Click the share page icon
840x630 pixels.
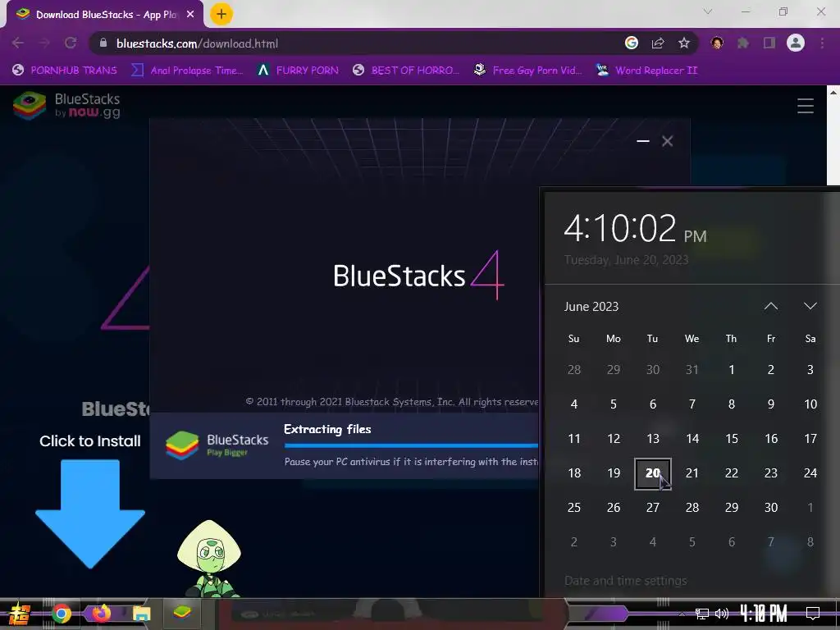point(658,43)
